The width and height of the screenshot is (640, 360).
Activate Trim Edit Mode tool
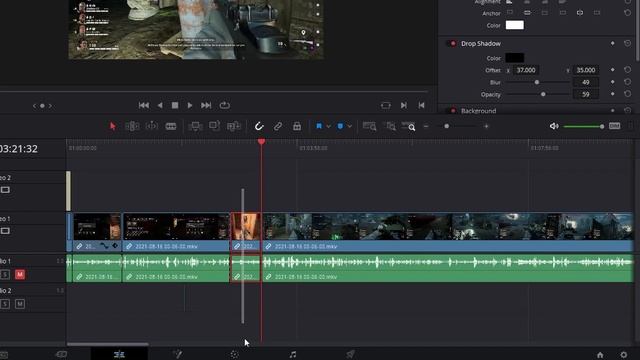pyautogui.click(x=132, y=126)
